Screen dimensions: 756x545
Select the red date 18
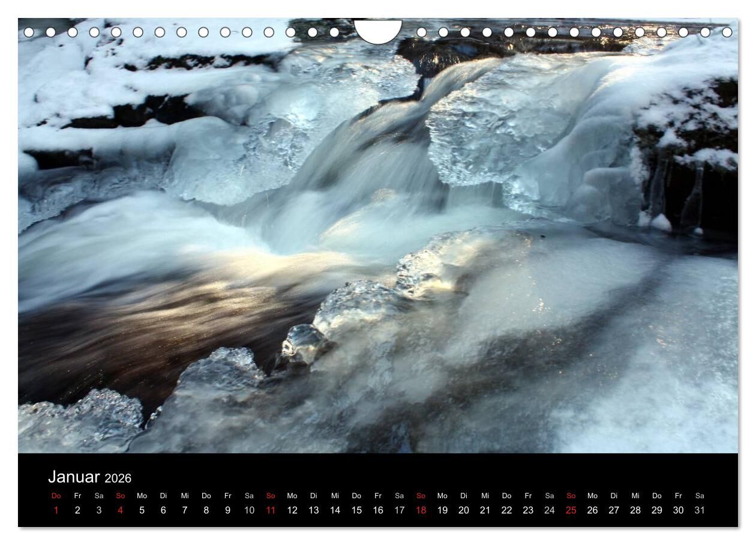pyautogui.click(x=421, y=510)
